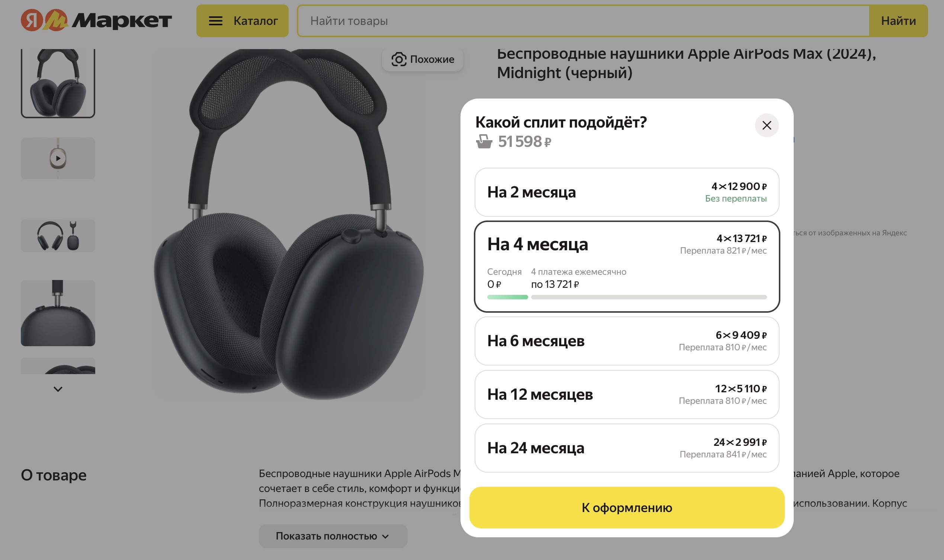The height and width of the screenshot is (560, 944).
Task: Focus the Найти товары search field
Action: point(583,21)
